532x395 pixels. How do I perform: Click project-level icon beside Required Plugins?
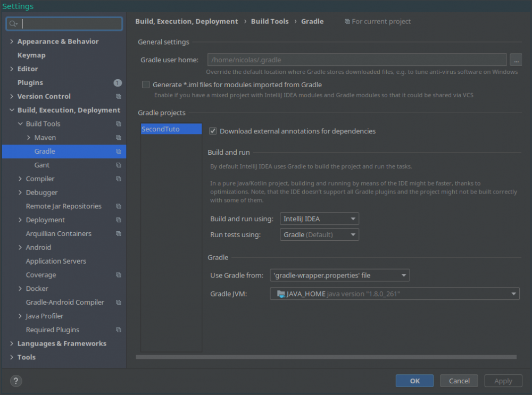tap(119, 330)
